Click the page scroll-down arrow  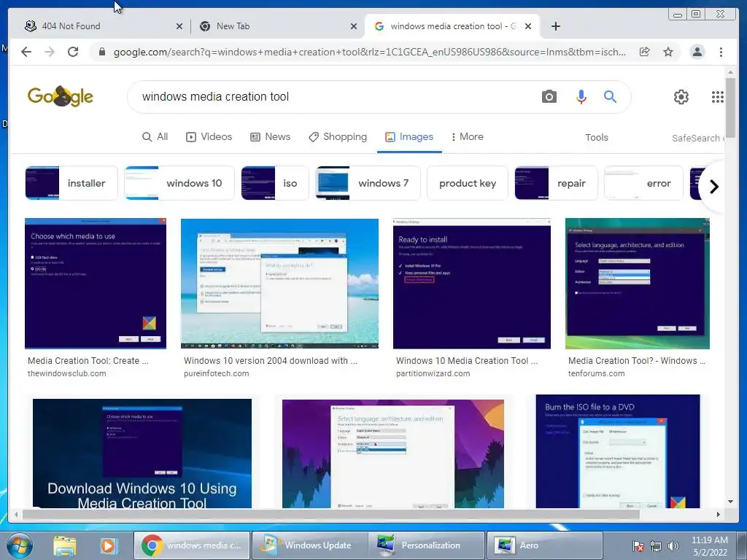coord(730,502)
